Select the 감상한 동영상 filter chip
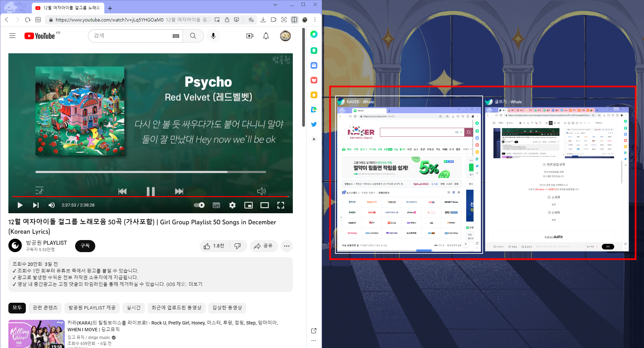This screenshot has width=644, height=348. pyautogui.click(x=227, y=308)
